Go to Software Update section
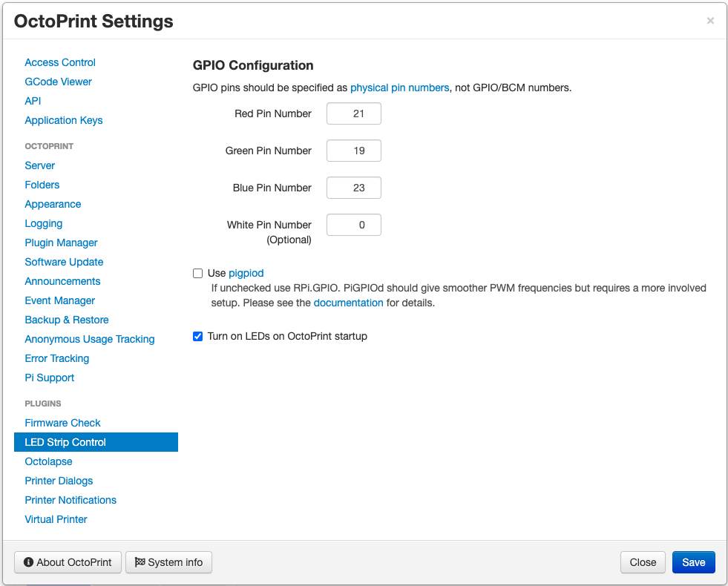 (x=64, y=262)
